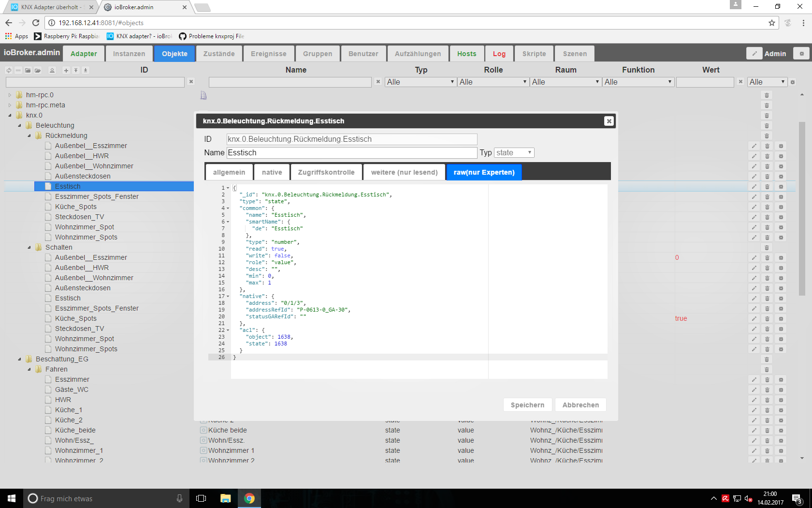Open the Raspberry Pi bookmark
The width and height of the screenshot is (812, 508).
[x=67, y=36]
